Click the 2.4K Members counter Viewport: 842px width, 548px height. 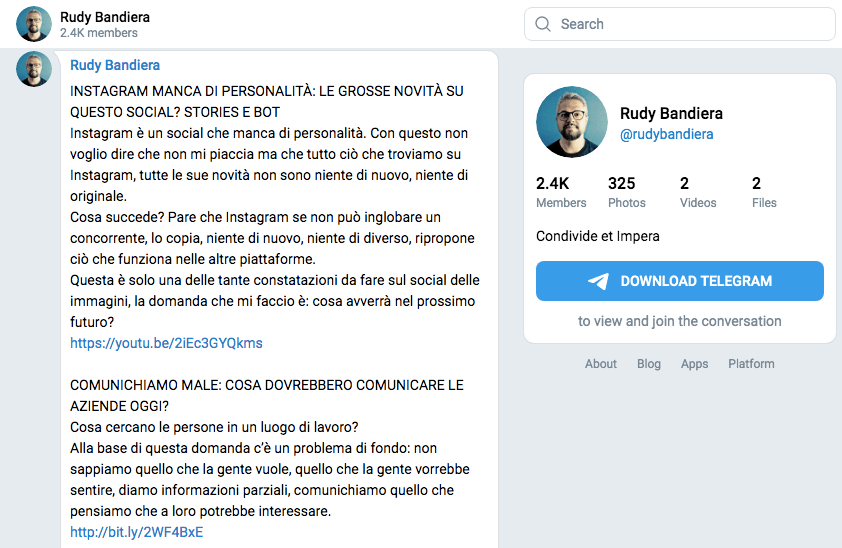point(561,192)
